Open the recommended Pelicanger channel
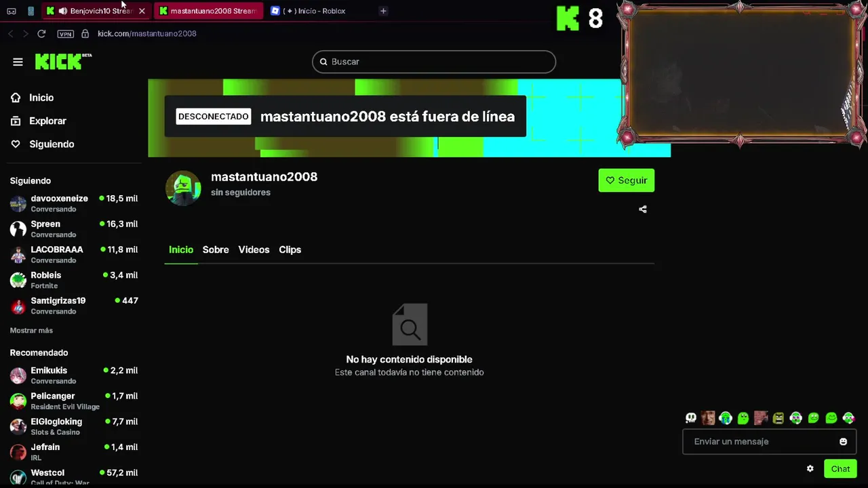This screenshot has width=868, height=488. coord(73,401)
